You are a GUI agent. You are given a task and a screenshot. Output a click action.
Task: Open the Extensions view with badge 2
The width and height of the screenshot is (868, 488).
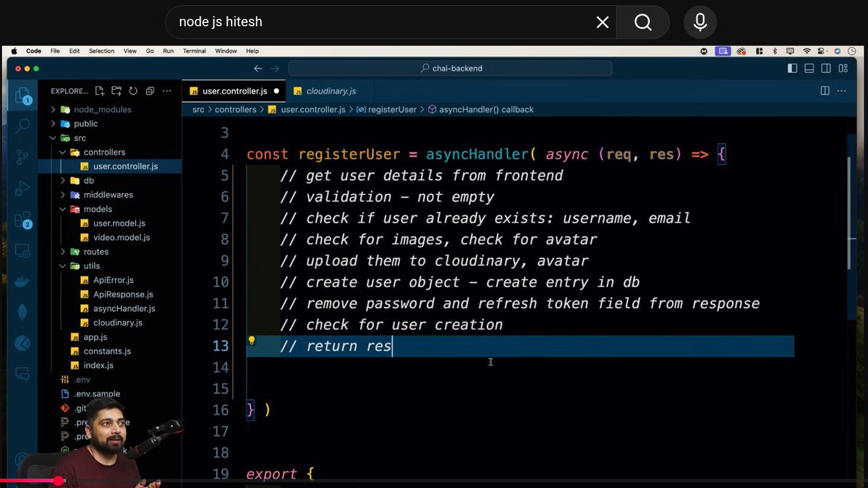[23, 220]
